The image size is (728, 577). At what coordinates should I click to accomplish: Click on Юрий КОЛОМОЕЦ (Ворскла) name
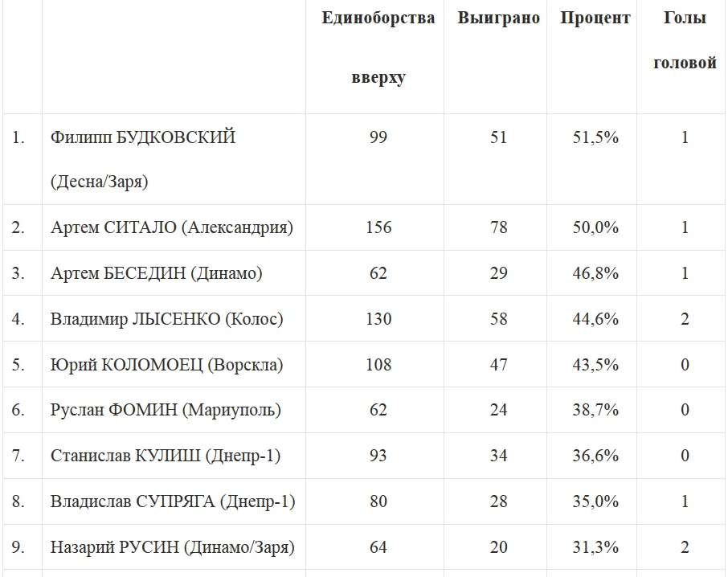tap(167, 365)
